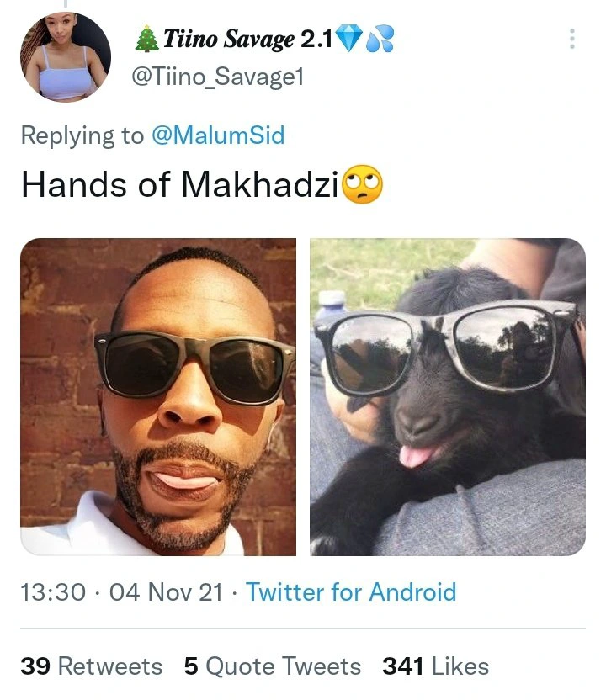The height and width of the screenshot is (700, 606).
Task: Click the eye-roll emoji in the tweet
Action: 362,184
